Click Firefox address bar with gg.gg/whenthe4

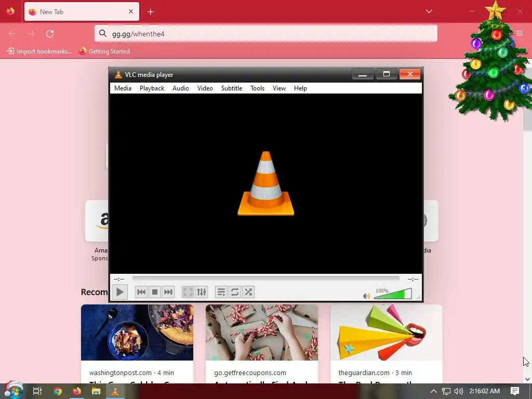click(x=266, y=34)
